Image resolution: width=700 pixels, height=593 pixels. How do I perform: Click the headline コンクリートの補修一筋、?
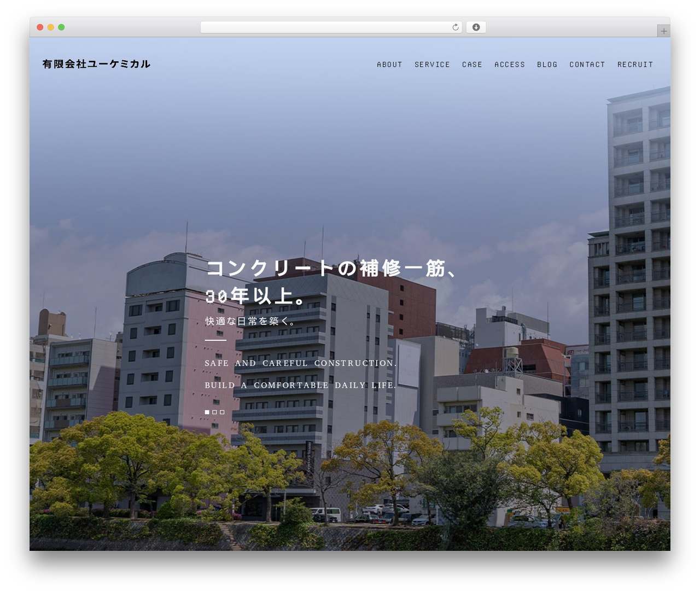[x=331, y=268]
